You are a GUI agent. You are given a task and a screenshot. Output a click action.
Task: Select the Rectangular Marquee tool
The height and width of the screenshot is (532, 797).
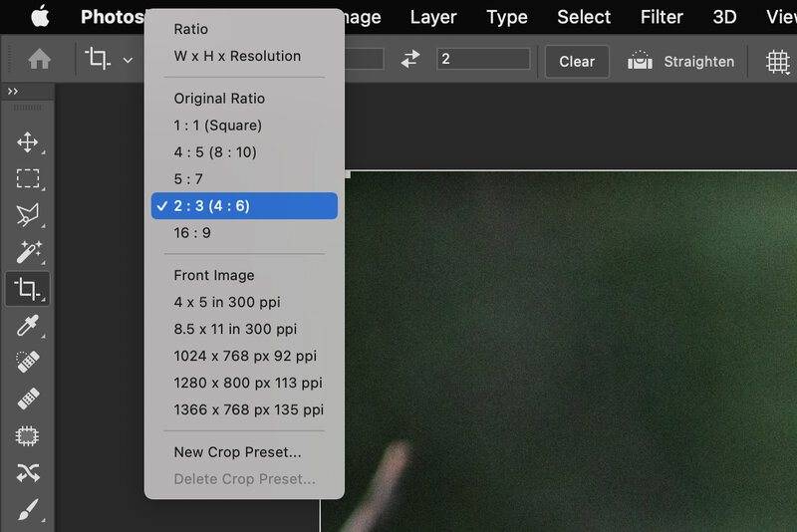click(x=28, y=179)
